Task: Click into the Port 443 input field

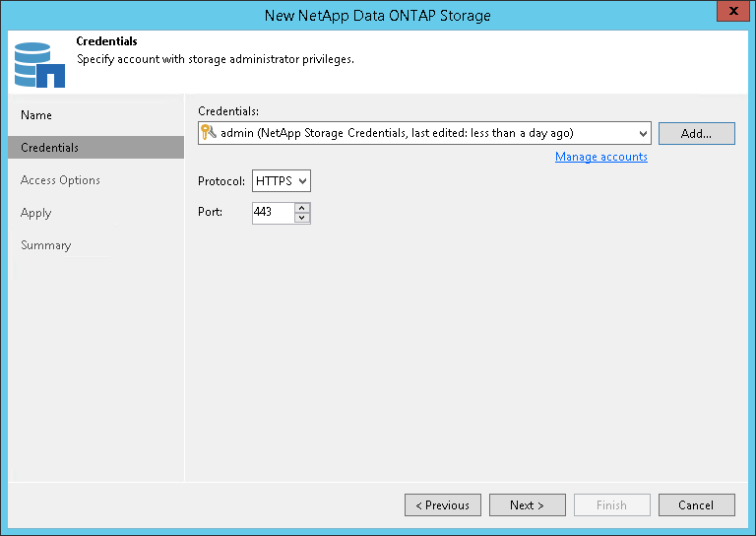Action: (x=273, y=213)
